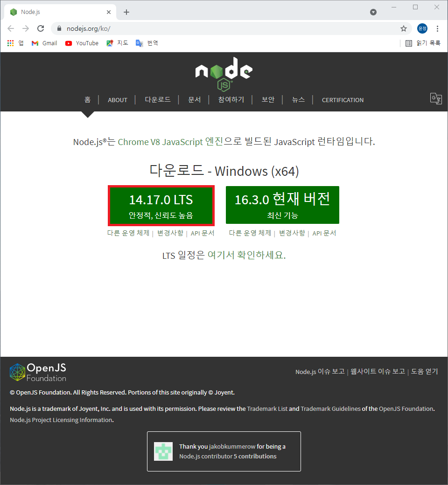The image size is (448, 485).
Task: Reload the page with the refresh icon
Action: click(x=41, y=29)
